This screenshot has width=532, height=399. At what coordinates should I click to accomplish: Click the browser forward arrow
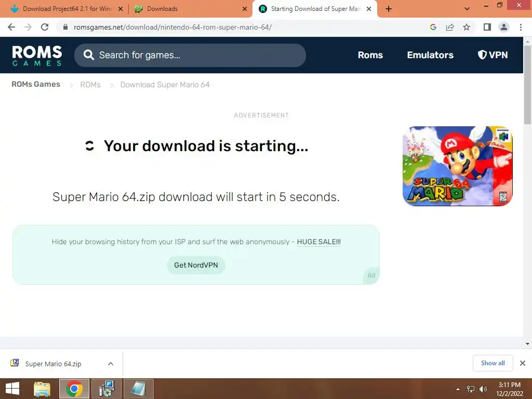coord(28,27)
